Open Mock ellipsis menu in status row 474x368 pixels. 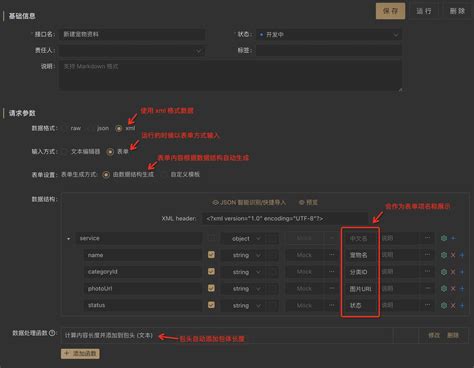[331, 305]
